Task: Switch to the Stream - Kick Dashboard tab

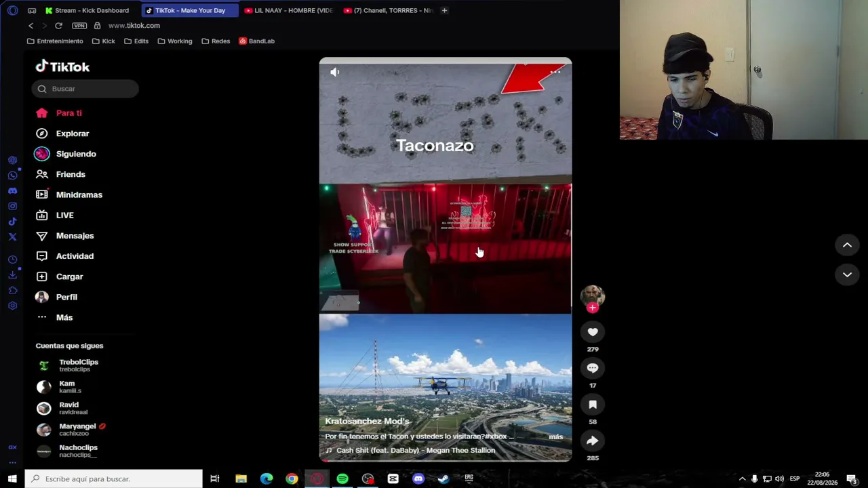Action: click(x=91, y=10)
